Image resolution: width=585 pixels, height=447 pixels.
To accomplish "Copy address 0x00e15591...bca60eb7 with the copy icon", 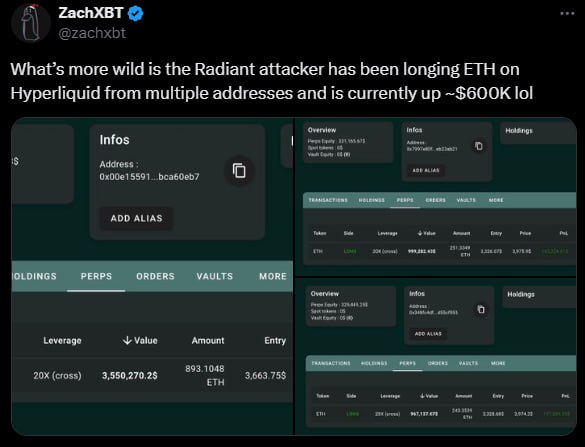I will 239,171.
